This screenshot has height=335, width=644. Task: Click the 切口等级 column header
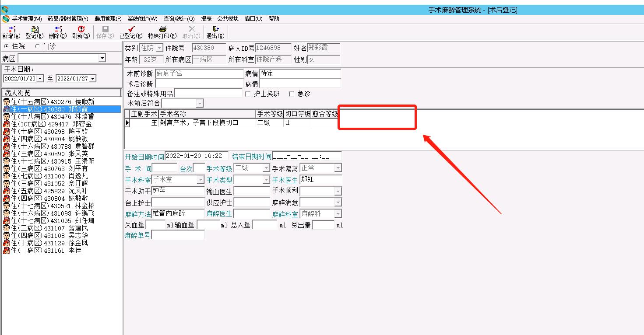298,114
